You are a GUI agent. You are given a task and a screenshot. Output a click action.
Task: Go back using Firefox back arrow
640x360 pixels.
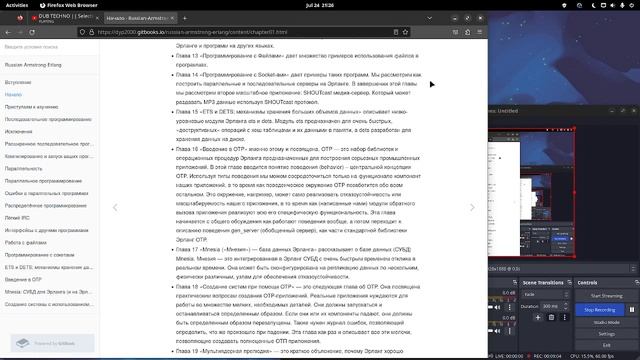[8, 32]
